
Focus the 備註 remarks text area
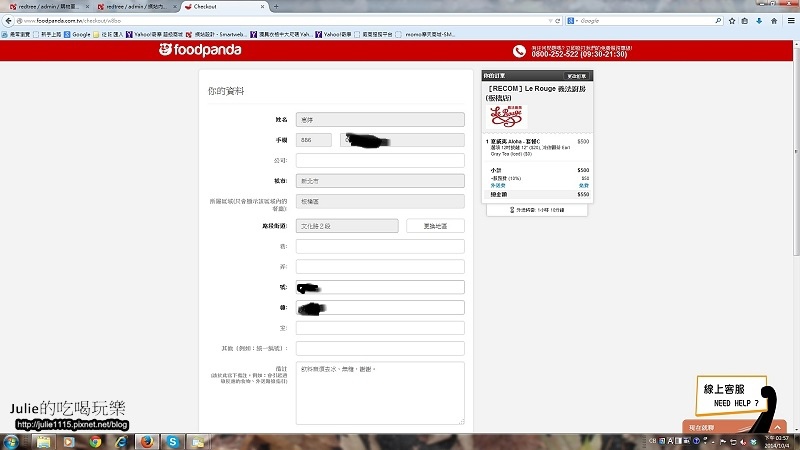click(x=380, y=394)
